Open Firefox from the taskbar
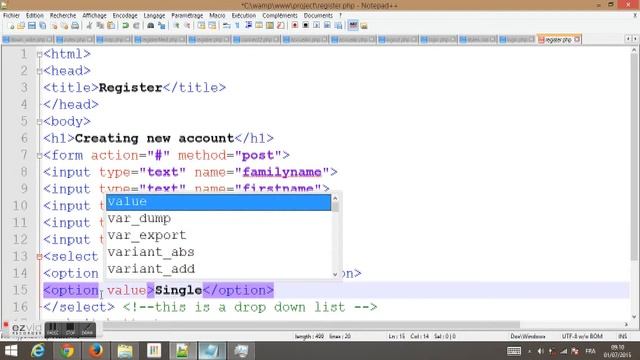This screenshot has width=640, height=360. coord(96,351)
